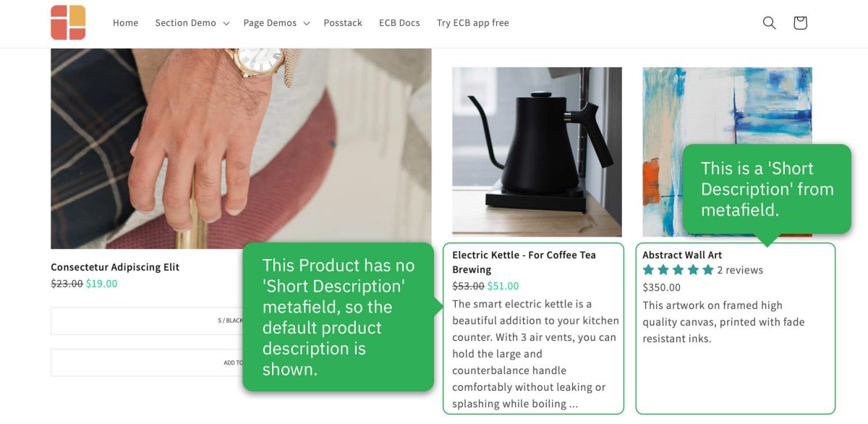Click the kettle's product description text
This screenshot has width=868, height=424.
[x=535, y=354]
